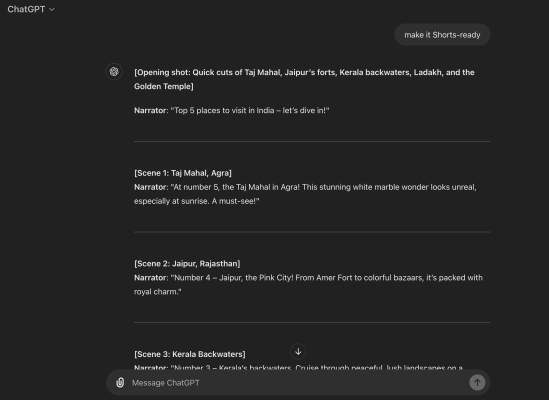Click the "Top 5 places to visit in India" line
This screenshot has width=549, height=400.
(232, 111)
